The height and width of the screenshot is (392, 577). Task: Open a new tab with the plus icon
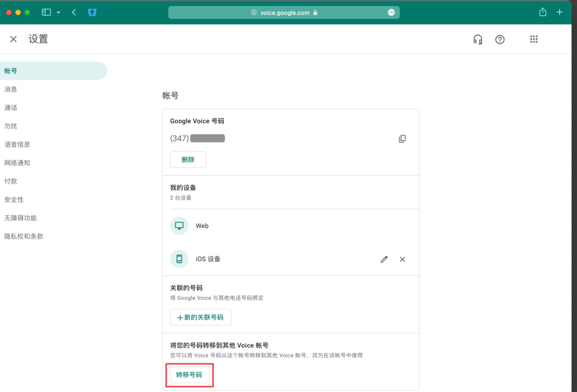[x=560, y=12]
